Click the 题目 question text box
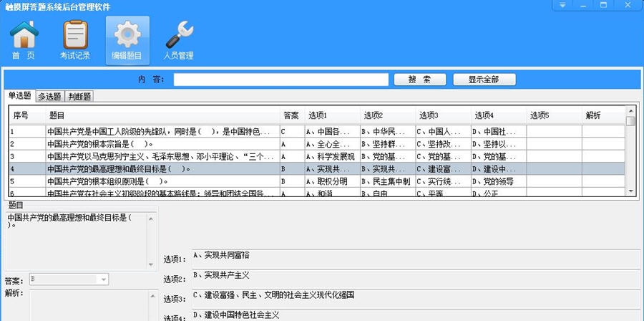The image size is (644, 321). click(77, 241)
